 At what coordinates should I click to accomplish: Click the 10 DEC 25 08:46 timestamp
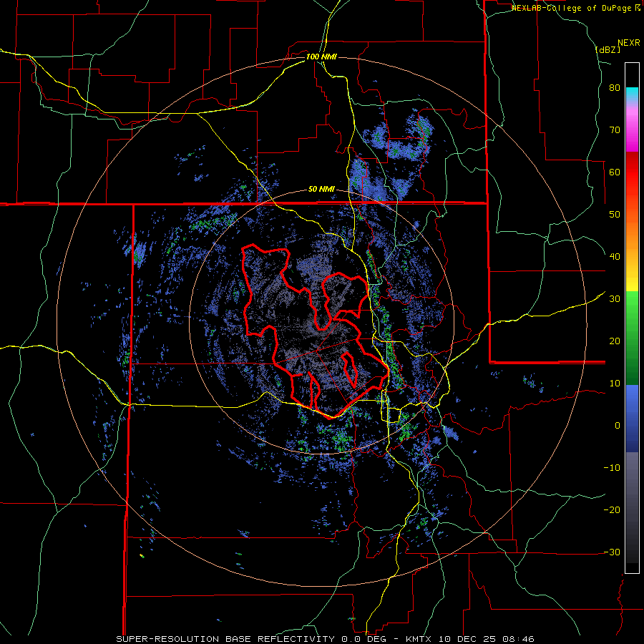point(487,639)
